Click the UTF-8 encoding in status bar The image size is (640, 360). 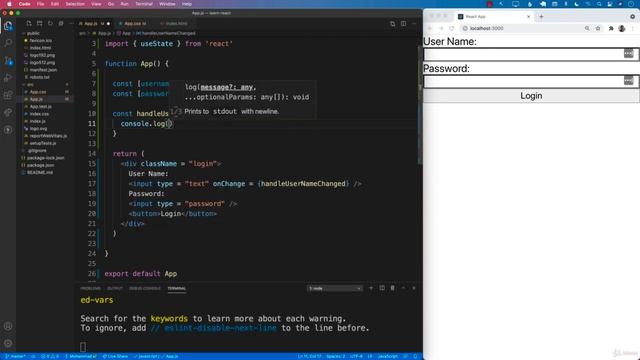coord(356,356)
